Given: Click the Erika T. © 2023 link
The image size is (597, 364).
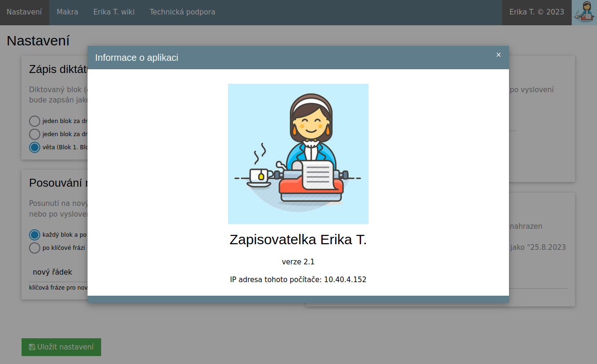Looking at the screenshot, I should point(537,12).
